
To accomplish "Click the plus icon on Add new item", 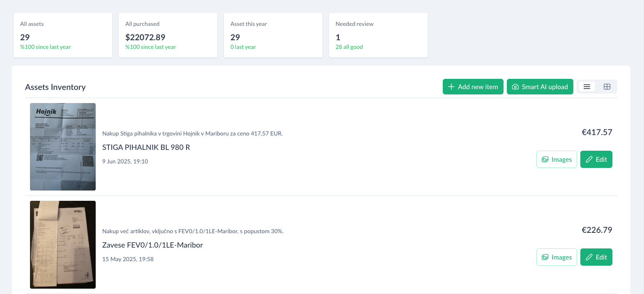I will point(451,87).
